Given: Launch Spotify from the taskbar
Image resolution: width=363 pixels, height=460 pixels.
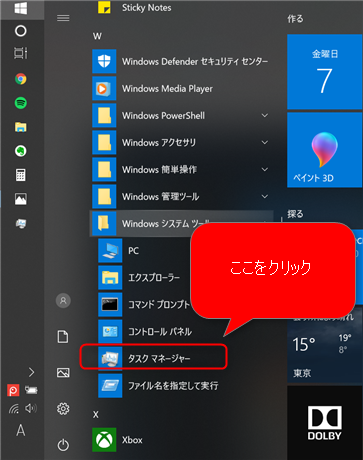Looking at the screenshot, I should 21,103.
